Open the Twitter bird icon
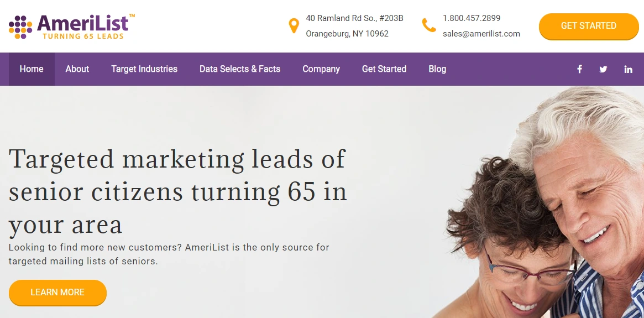644x318 pixels. coord(603,69)
